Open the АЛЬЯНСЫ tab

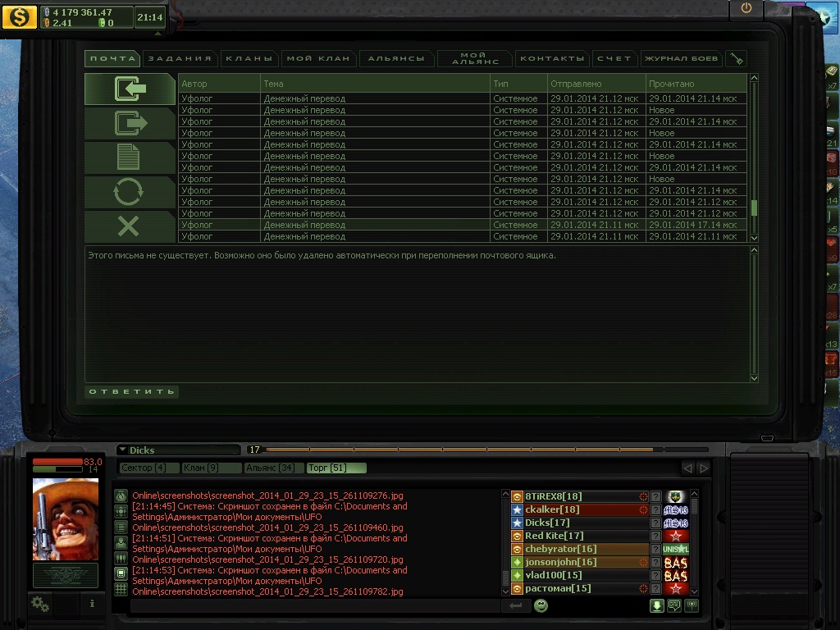396,58
